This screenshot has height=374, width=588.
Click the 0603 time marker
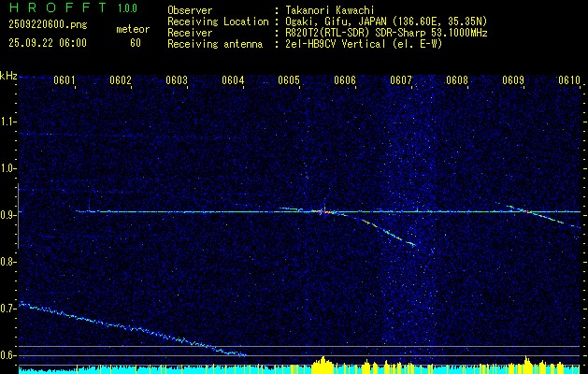[177, 79]
